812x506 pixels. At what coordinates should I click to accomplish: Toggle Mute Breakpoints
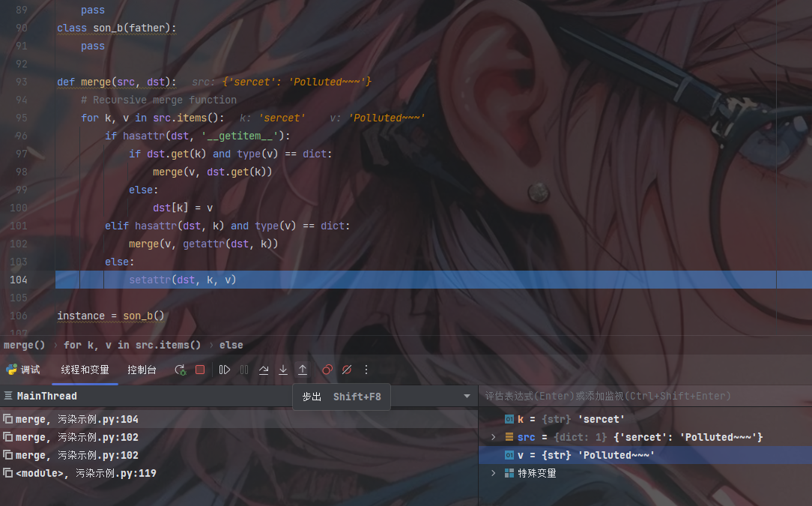(347, 370)
